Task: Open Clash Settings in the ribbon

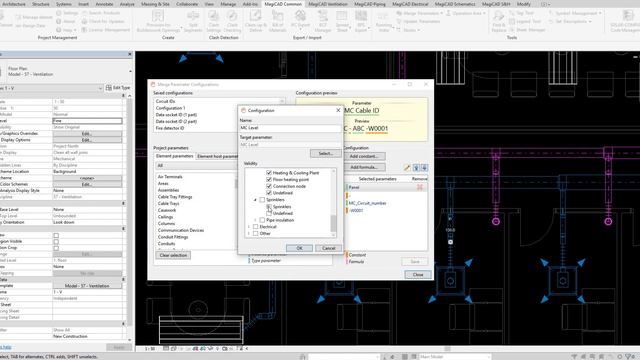Action: (x=213, y=21)
